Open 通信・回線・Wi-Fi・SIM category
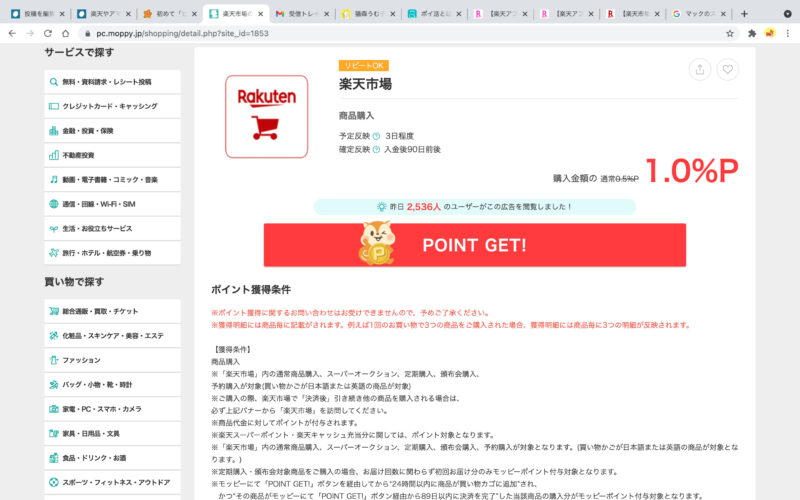The width and height of the screenshot is (800, 500). (x=112, y=204)
